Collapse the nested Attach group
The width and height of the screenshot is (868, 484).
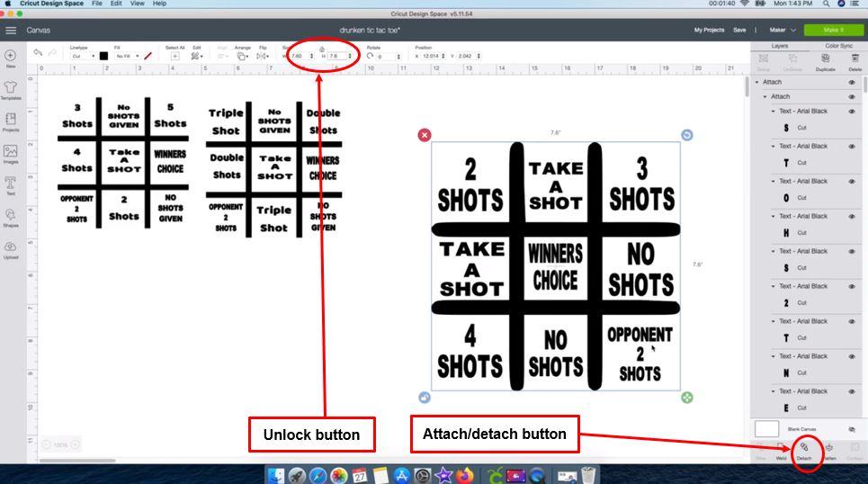tap(765, 96)
